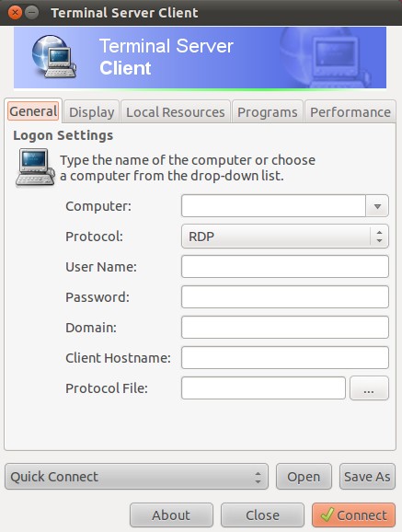Switch to the Programs tab
402x532 pixels.
pos(268,112)
